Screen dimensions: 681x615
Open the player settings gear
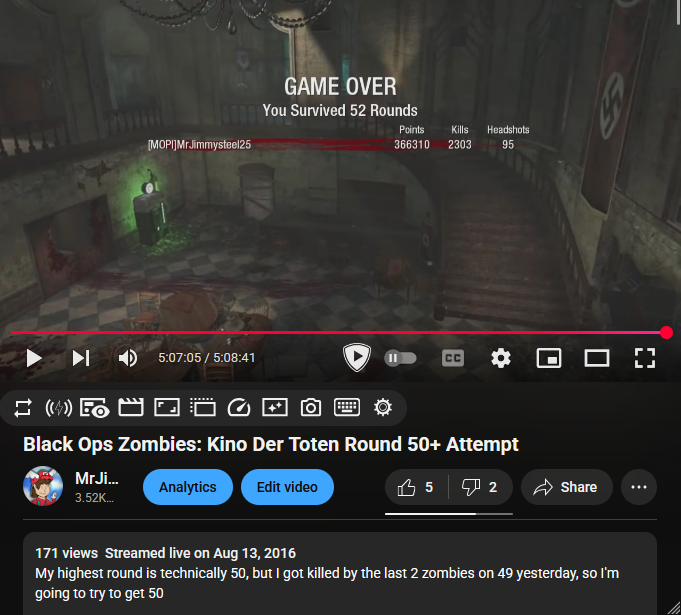[x=501, y=358]
